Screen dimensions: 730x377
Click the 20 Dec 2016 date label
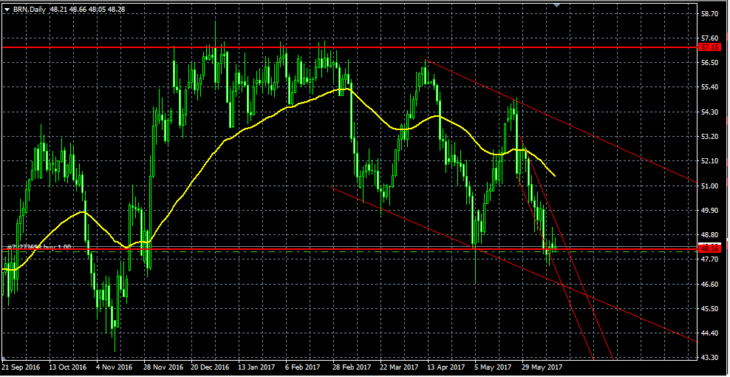click(209, 367)
